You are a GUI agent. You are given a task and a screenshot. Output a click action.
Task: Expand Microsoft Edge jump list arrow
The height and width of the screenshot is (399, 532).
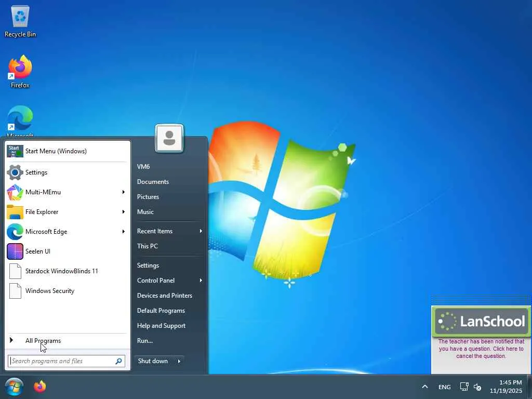(x=124, y=231)
